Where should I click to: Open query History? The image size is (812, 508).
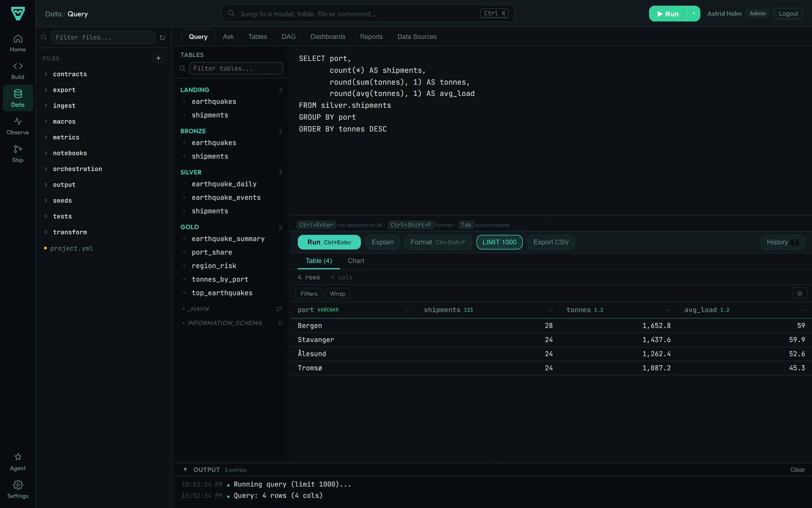point(782,242)
